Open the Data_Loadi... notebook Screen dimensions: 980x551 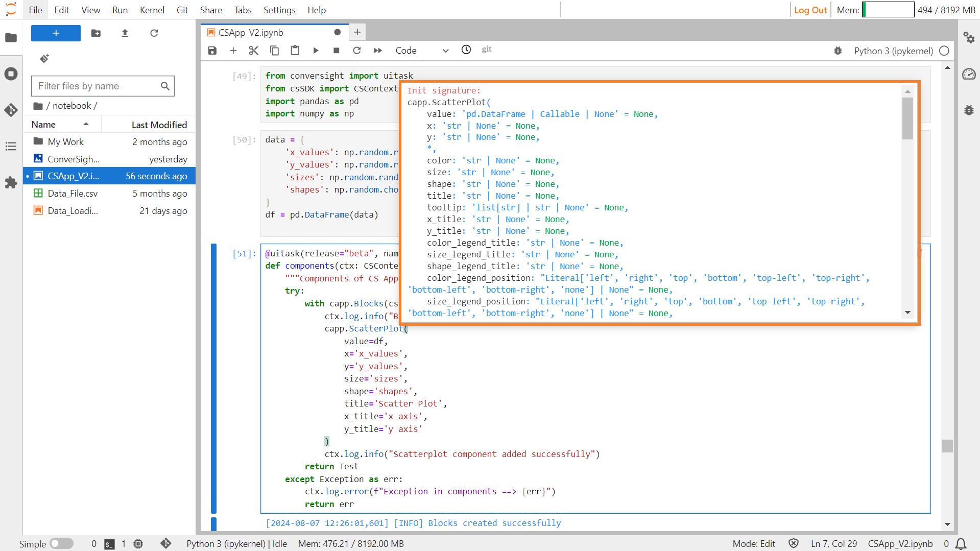tap(109, 211)
